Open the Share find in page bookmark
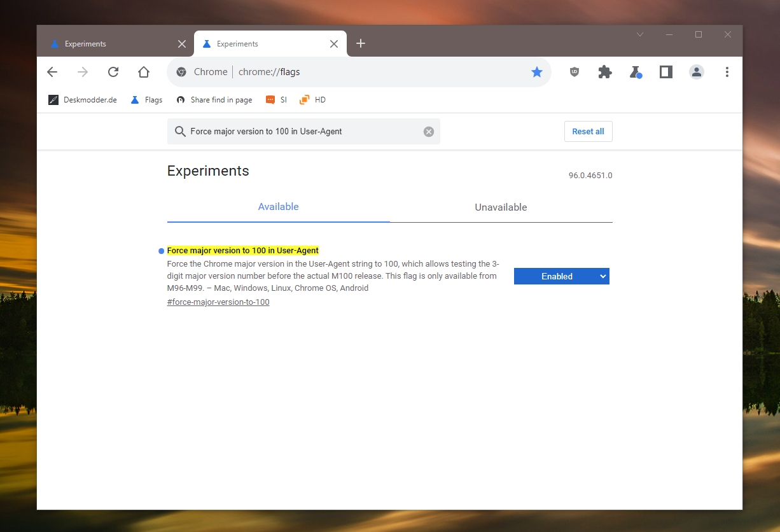780x532 pixels. coord(214,100)
